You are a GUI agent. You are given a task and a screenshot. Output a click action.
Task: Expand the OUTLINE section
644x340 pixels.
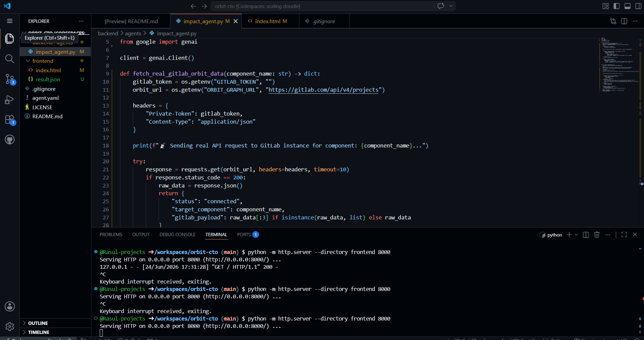(x=38, y=323)
